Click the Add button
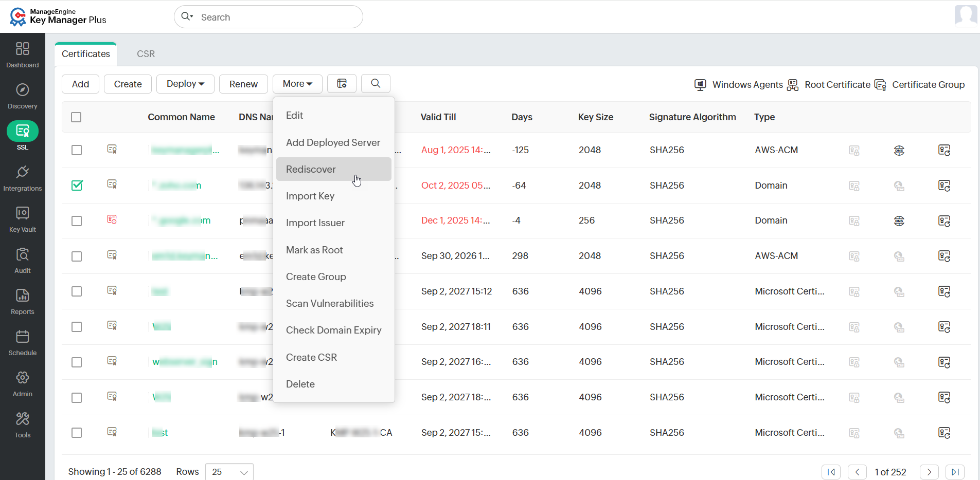 click(80, 84)
